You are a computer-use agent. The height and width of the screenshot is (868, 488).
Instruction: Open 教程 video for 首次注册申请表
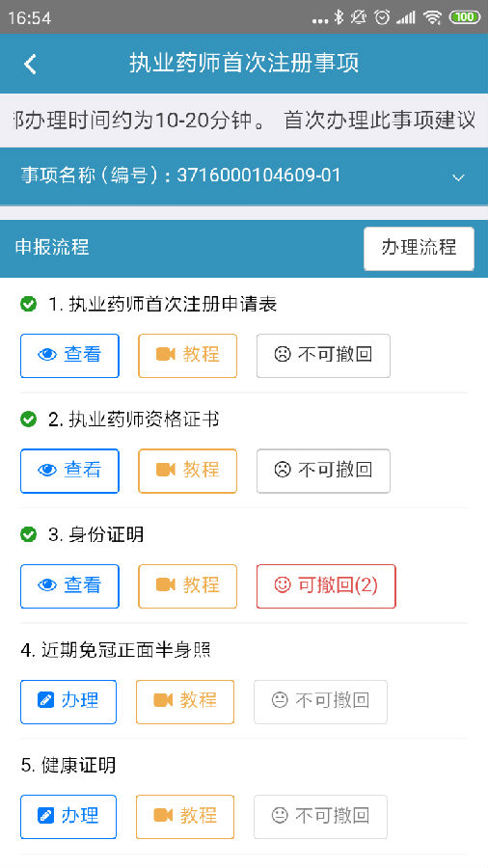pyautogui.click(x=187, y=355)
